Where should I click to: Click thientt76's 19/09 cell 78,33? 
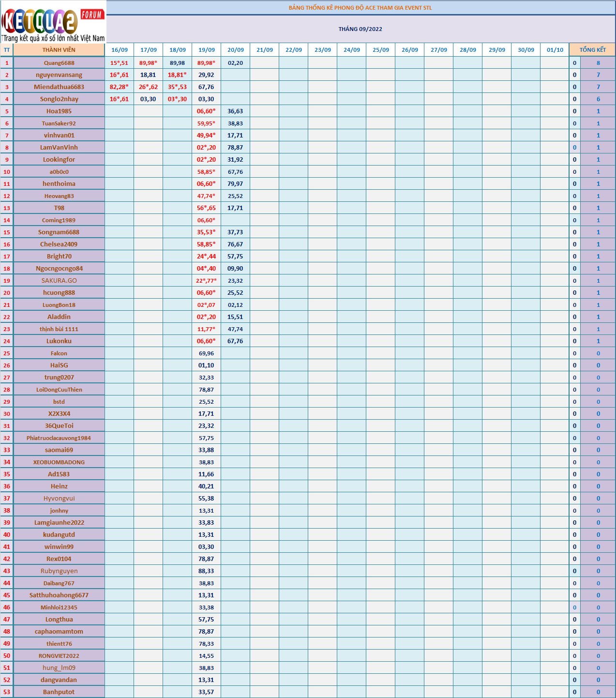pyautogui.click(x=207, y=644)
